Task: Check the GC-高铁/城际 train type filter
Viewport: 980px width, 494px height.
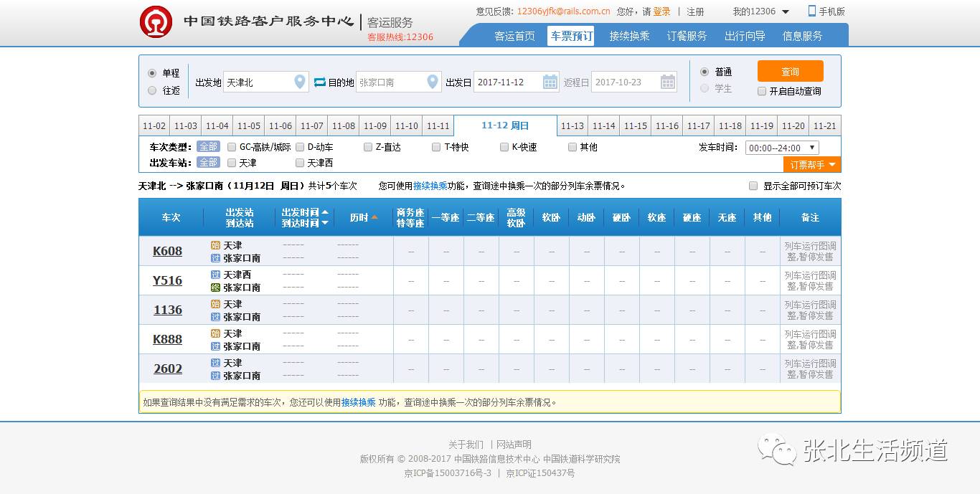Action: tap(232, 147)
